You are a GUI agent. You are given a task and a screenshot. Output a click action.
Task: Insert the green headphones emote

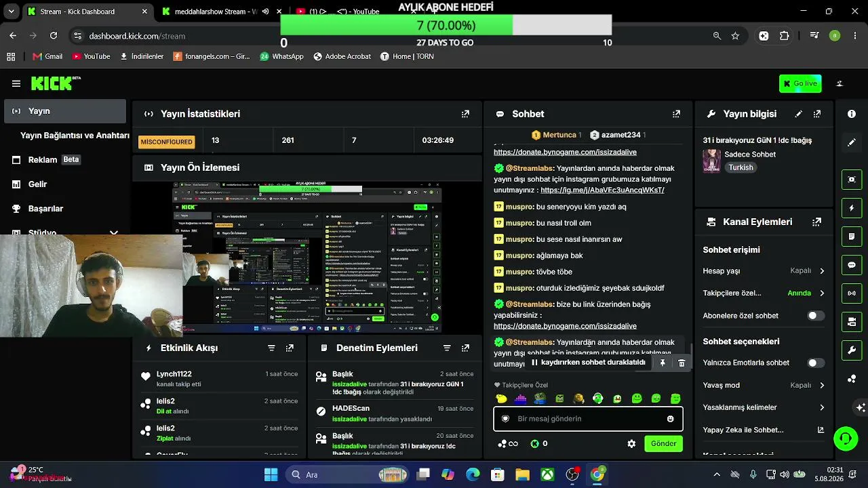[x=597, y=399]
